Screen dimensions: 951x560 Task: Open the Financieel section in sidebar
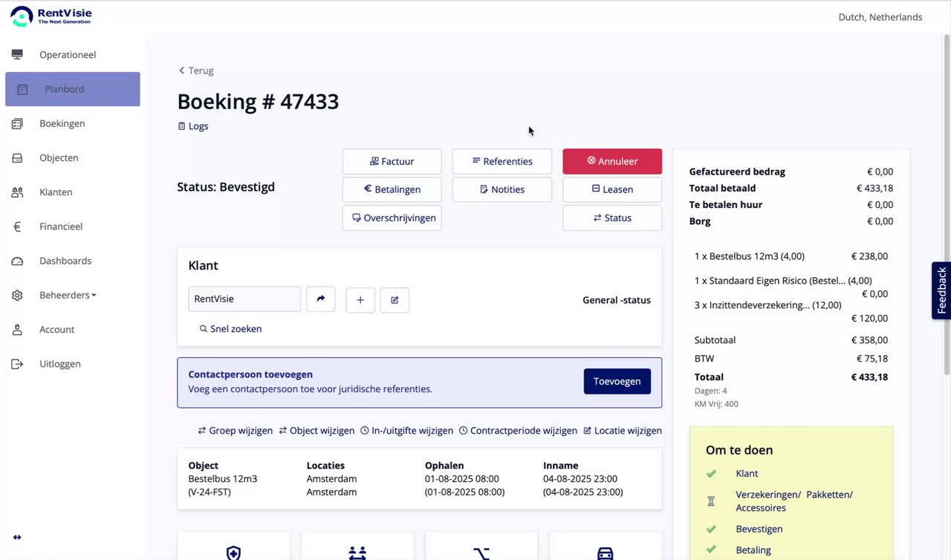pyautogui.click(x=61, y=227)
